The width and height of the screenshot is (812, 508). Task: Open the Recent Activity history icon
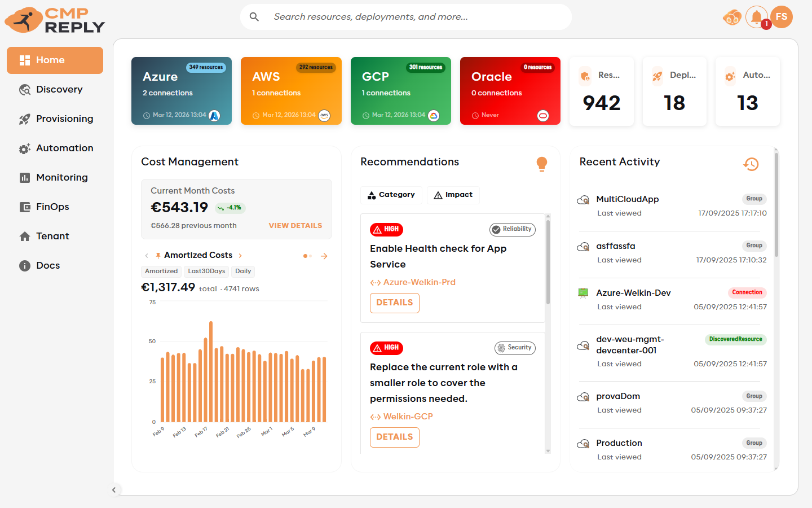point(751,164)
